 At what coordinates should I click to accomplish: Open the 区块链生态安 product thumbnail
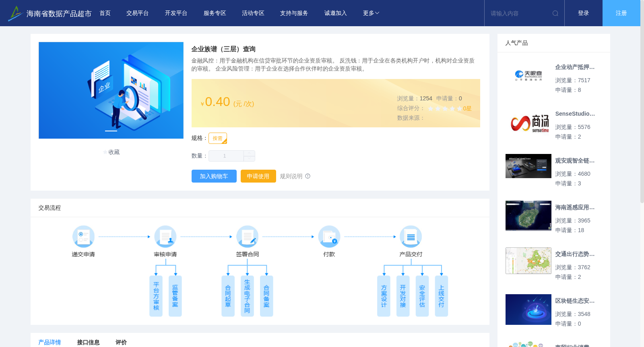pos(528,310)
